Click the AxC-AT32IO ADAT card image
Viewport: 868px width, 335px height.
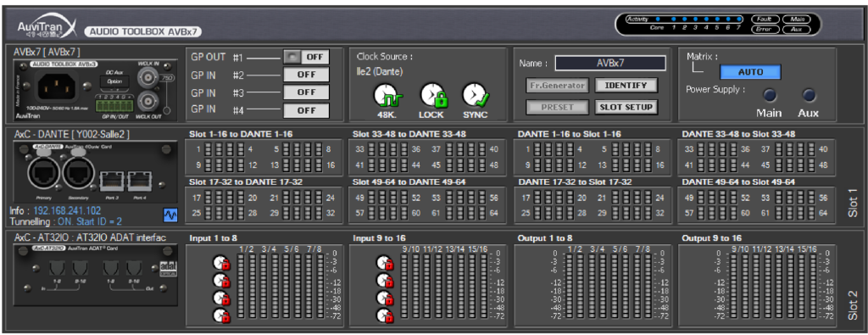point(94,275)
